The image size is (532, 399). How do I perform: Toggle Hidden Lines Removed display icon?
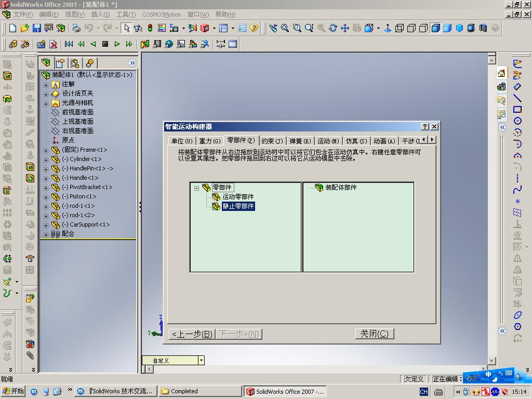click(423, 28)
